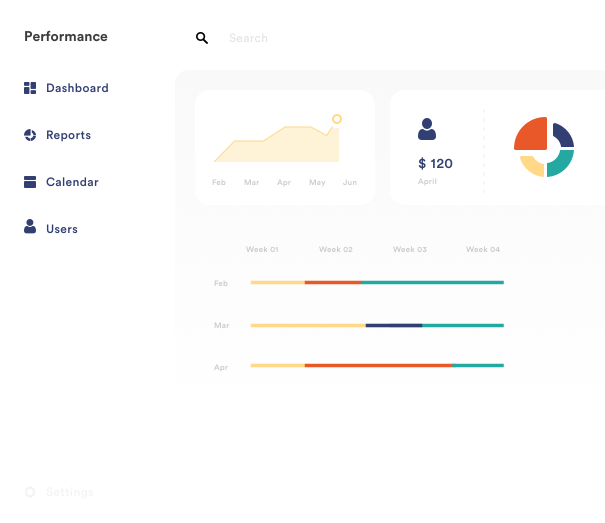The width and height of the screenshot is (605, 523).
Task: Click the Jun label on the line chart
Action: click(350, 182)
